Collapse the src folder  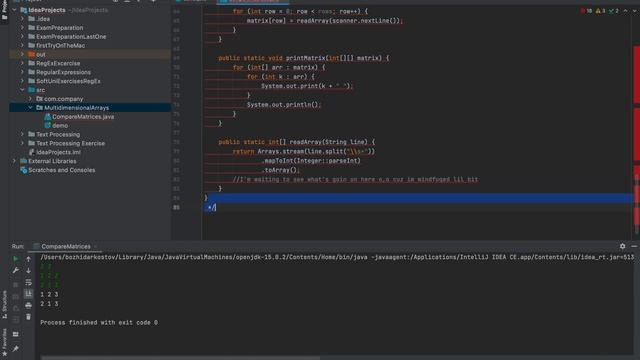(22, 90)
